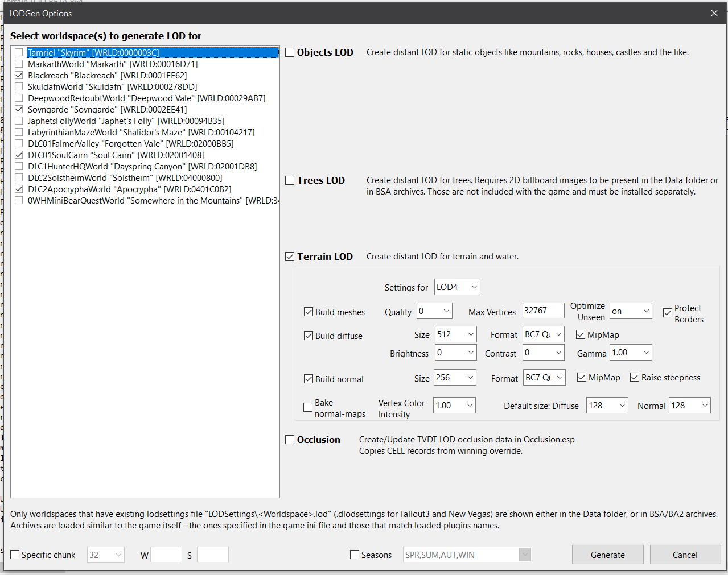This screenshot has height=575, width=728.
Task: Toggle the Protect Borders checkbox
Action: click(668, 313)
